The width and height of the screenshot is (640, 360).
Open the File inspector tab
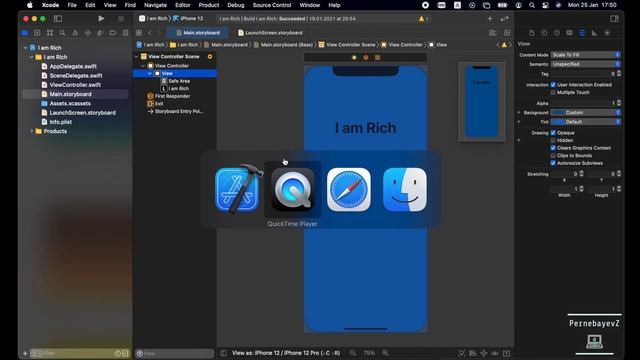click(x=531, y=33)
